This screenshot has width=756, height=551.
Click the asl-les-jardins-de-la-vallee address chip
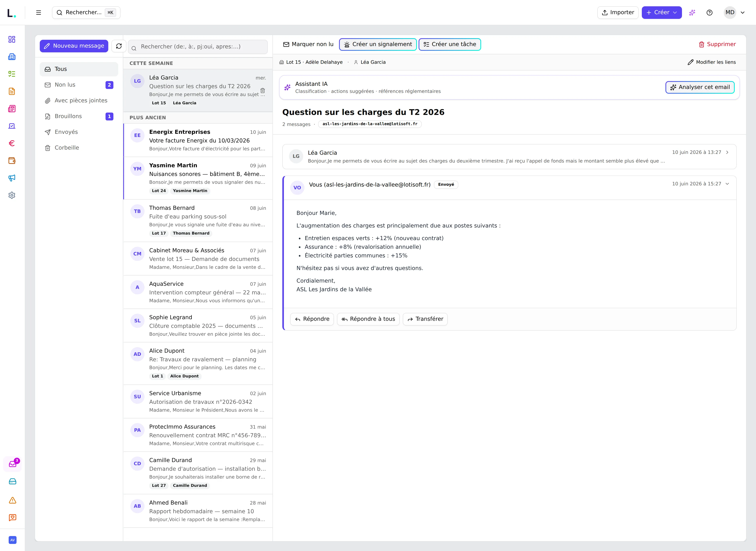tap(370, 124)
